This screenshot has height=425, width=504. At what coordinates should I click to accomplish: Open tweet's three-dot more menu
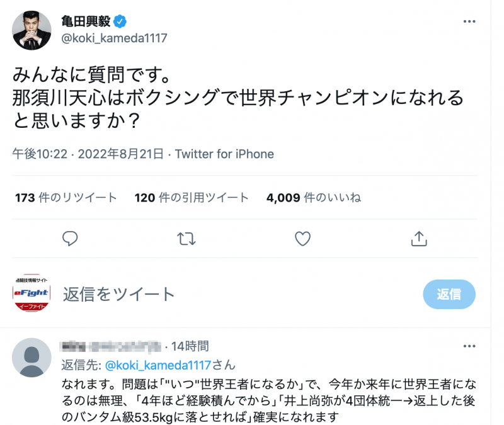(469, 22)
